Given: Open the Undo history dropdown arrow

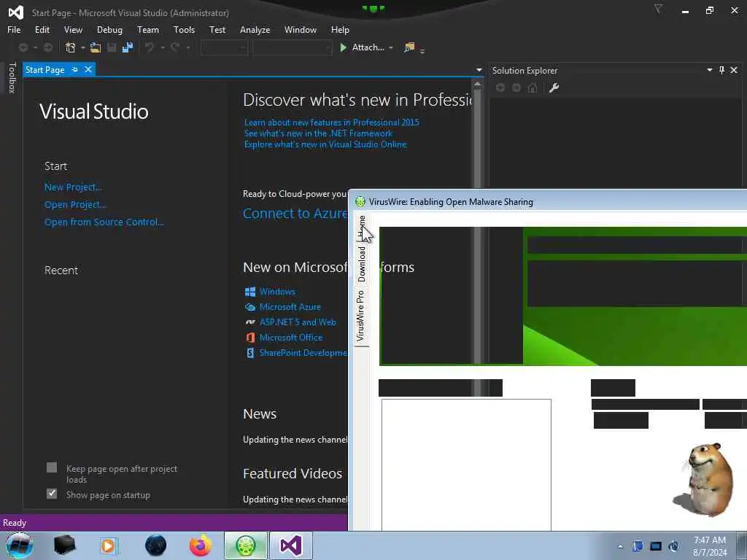Looking at the screenshot, I should (x=163, y=47).
